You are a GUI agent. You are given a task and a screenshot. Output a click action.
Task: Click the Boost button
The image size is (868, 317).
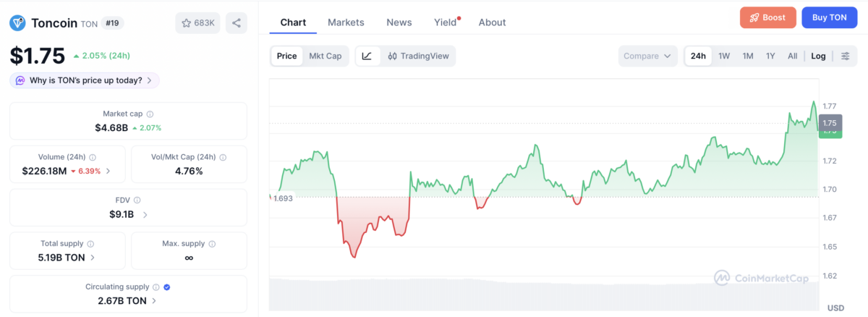[x=767, y=17]
